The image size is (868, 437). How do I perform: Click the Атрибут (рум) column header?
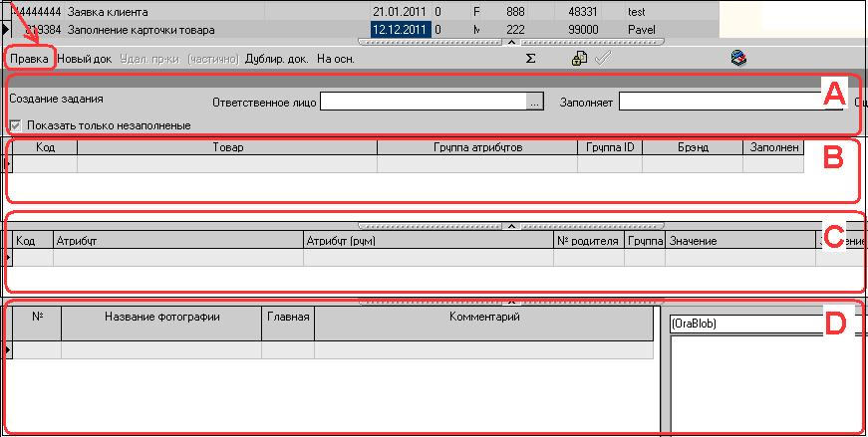point(429,241)
